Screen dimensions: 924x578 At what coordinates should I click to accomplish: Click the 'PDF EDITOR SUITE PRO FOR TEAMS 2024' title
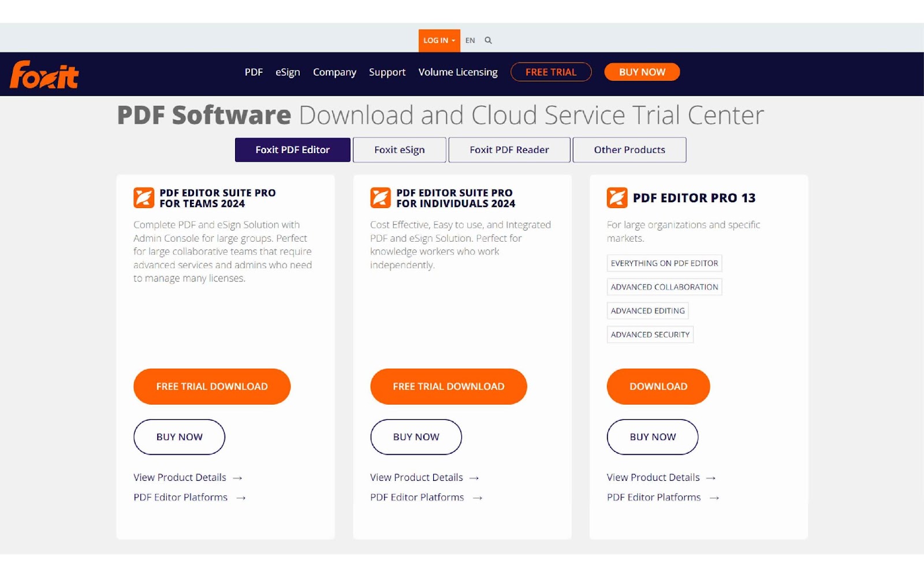pyautogui.click(x=218, y=198)
